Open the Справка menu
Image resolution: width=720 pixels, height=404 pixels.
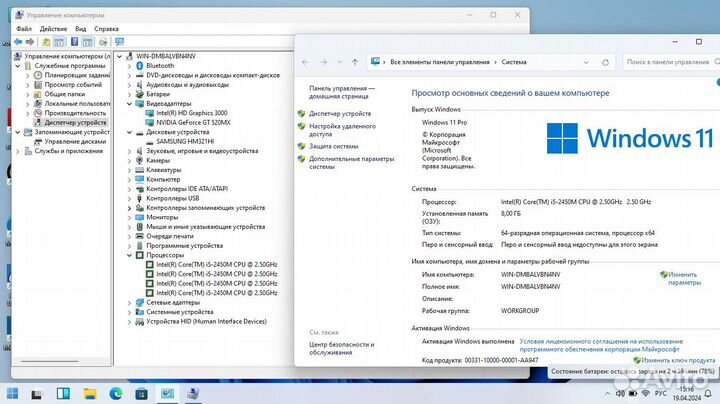(x=106, y=28)
